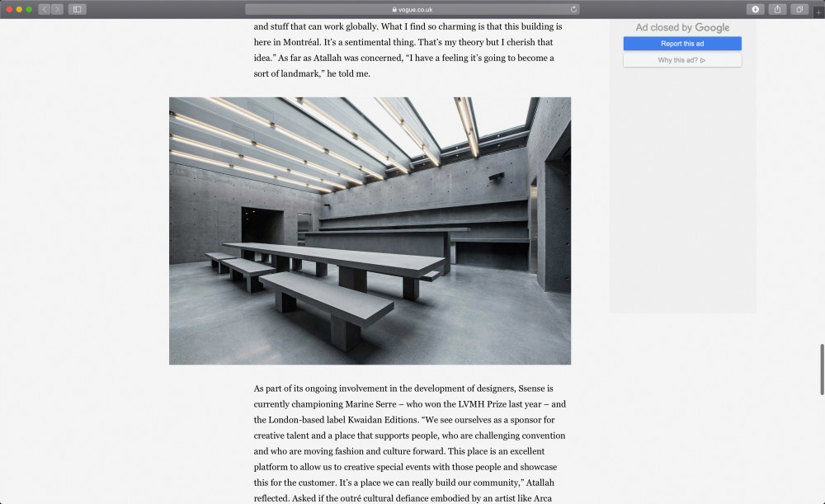
Task: Click the Google logo in ad notice
Action: click(712, 28)
